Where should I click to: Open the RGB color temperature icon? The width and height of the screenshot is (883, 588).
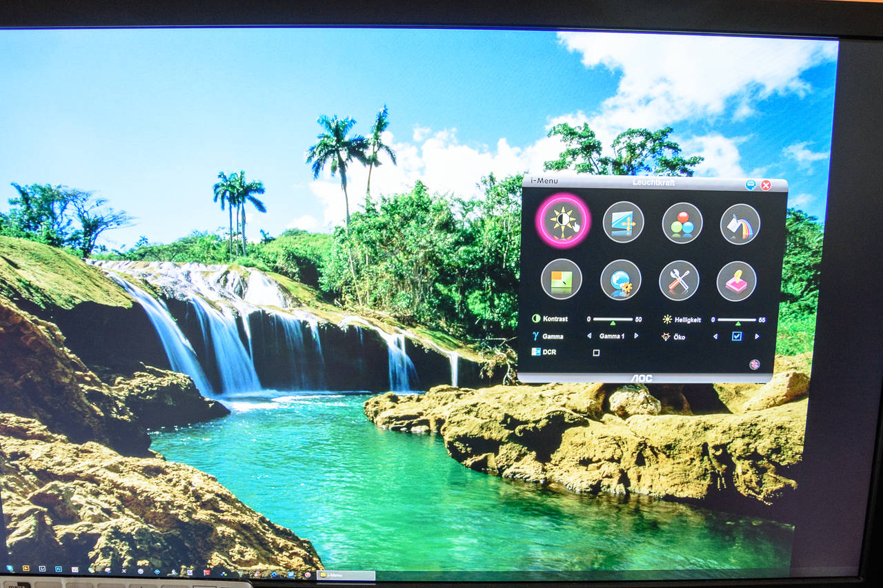[x=682, y=223]
